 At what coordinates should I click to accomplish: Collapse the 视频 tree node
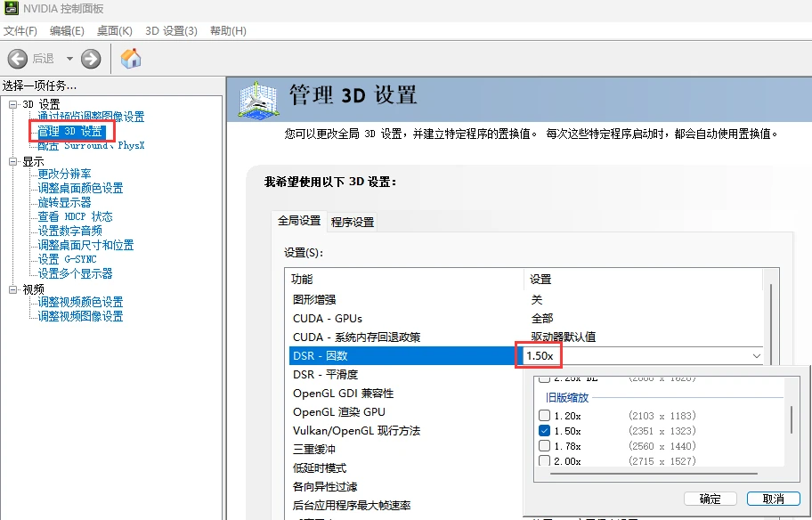[13, 289]
